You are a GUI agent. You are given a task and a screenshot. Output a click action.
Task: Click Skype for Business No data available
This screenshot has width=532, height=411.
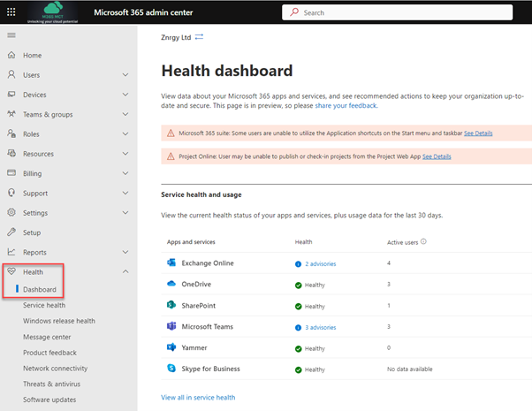[x=410, y=369]
